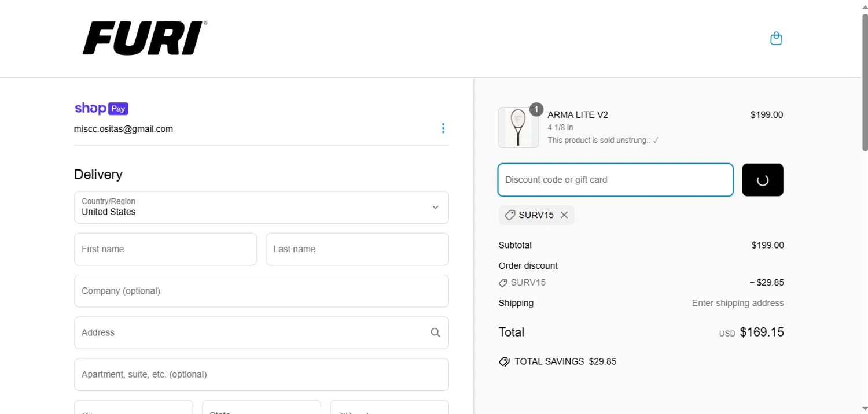Focus the Company (optional) field
The image size is (868, 414).
262,291
